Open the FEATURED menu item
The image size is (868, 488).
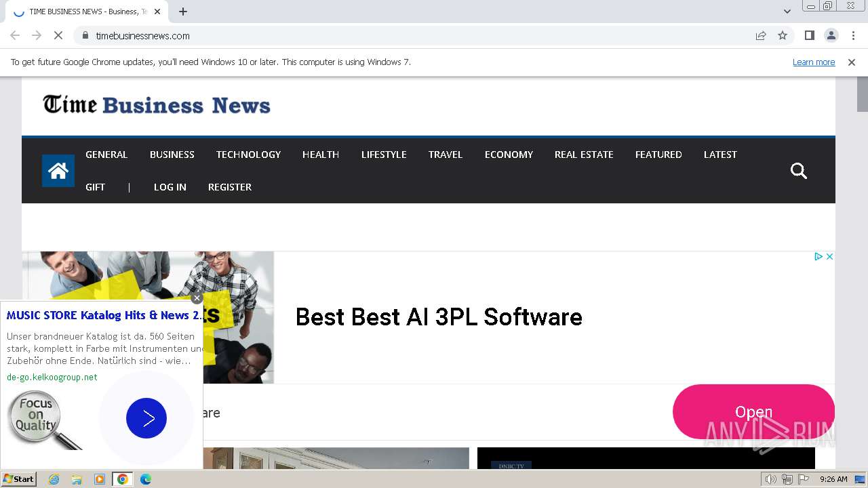coord(658,155)
